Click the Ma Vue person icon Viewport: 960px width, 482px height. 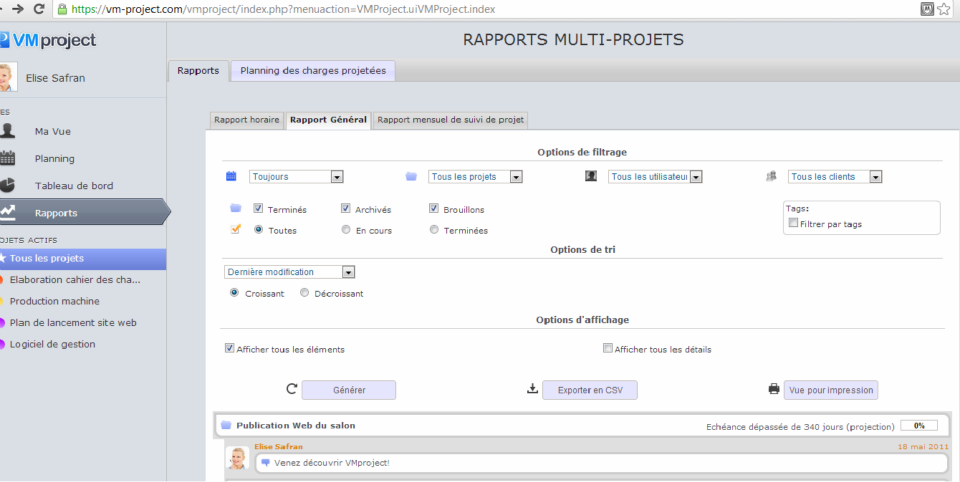[7, 130]
